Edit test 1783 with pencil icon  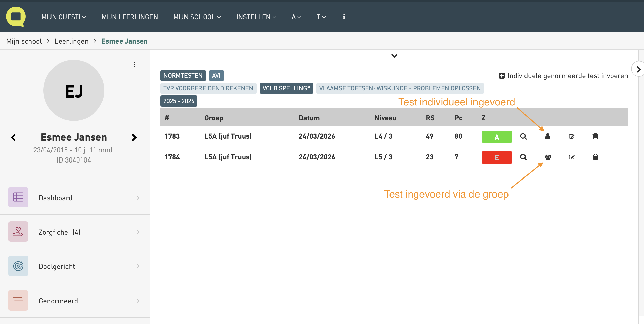(572, 136)
